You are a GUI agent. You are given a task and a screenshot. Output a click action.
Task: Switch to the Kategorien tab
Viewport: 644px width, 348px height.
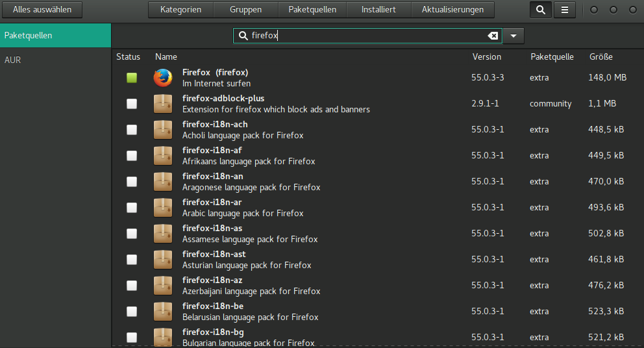[180, 10]
